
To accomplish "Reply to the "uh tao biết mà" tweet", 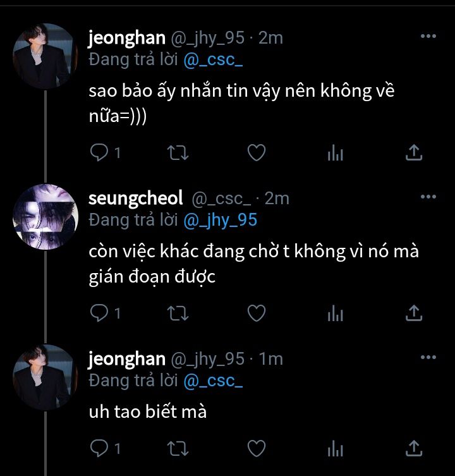I will (99, 448).
